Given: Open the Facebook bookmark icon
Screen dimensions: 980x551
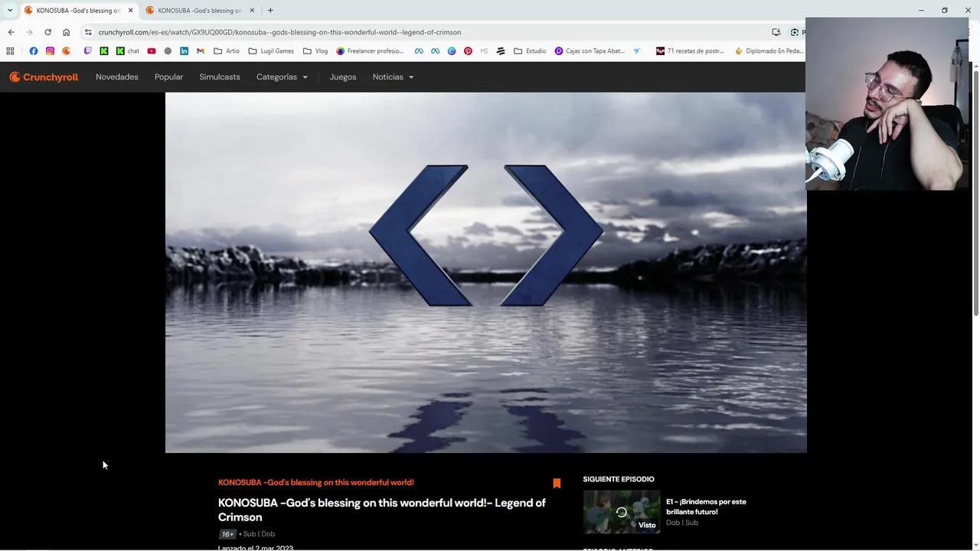Looking at the screenshot, I should (x=33, y=51).
